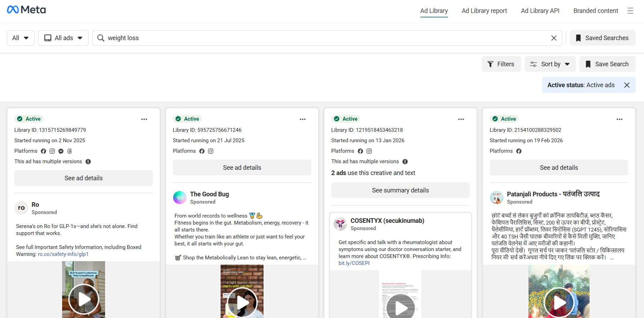Click the Instagram platform icon on the Ro ad
This screenshot has height=318, width=644.
pos(52,151)
